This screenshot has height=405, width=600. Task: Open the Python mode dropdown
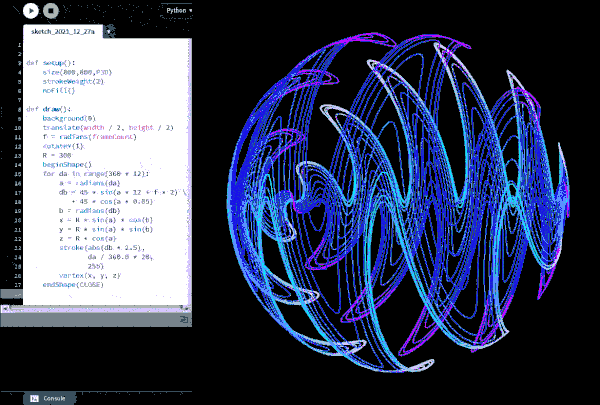tap(178, 10)
